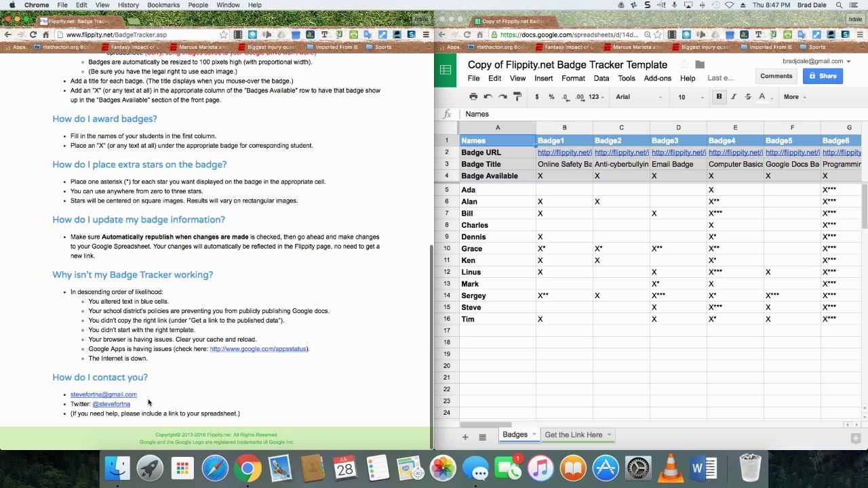Open the Add-ons menu in Sheets

tap(657, 78)
